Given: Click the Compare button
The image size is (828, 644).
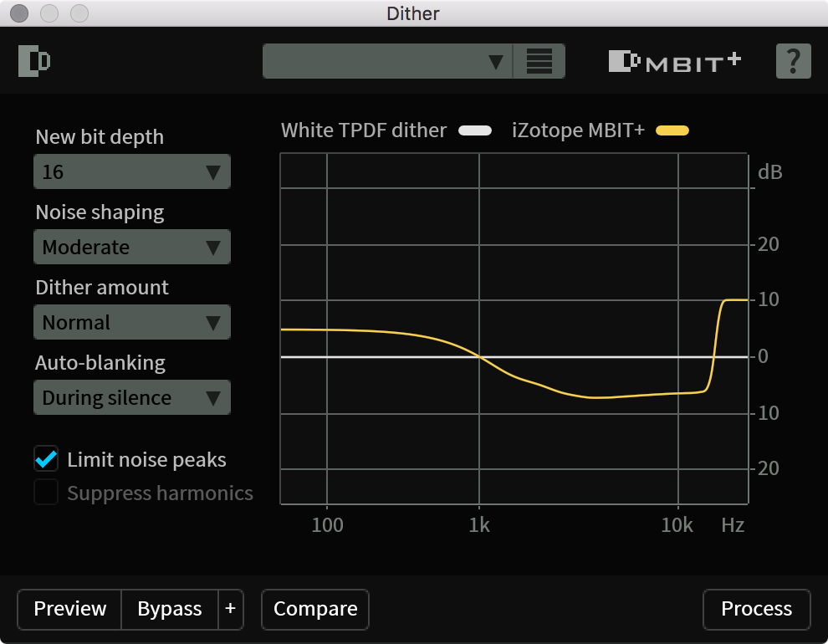Looking at the screenshot, I should point(315,609).
